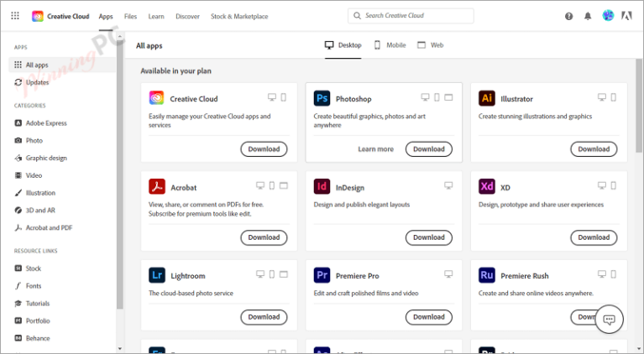
Task: Click Learn more on Photoshop card
Action: pyautogui.click(x=375, y=149)
